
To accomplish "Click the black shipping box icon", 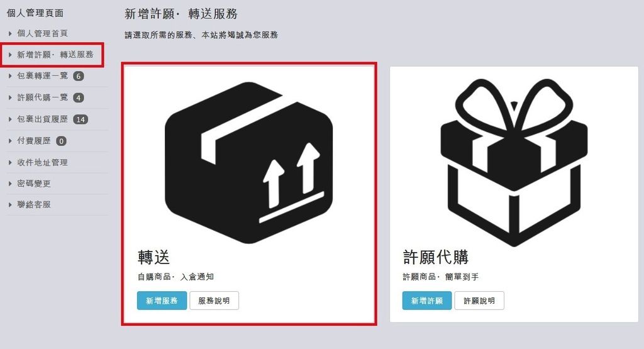I will point(249,163).
